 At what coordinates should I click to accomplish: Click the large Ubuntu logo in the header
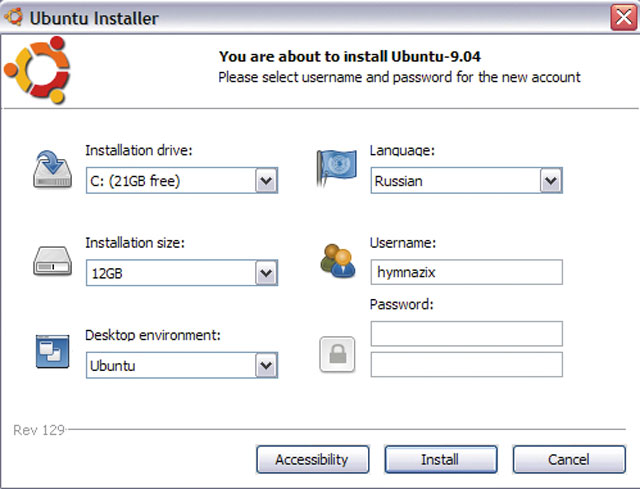pyautogui.click(x=38, y=70)
